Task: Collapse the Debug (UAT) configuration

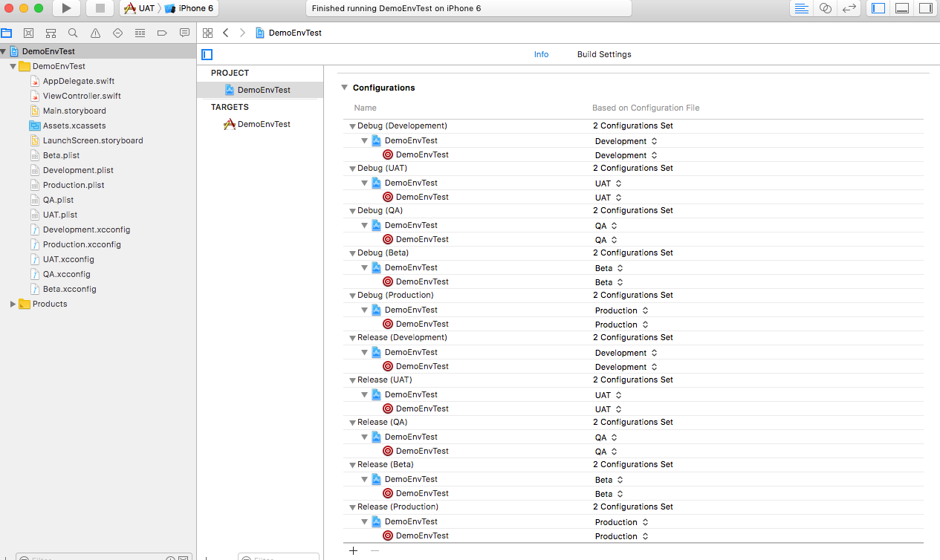Action: (353, 169)
